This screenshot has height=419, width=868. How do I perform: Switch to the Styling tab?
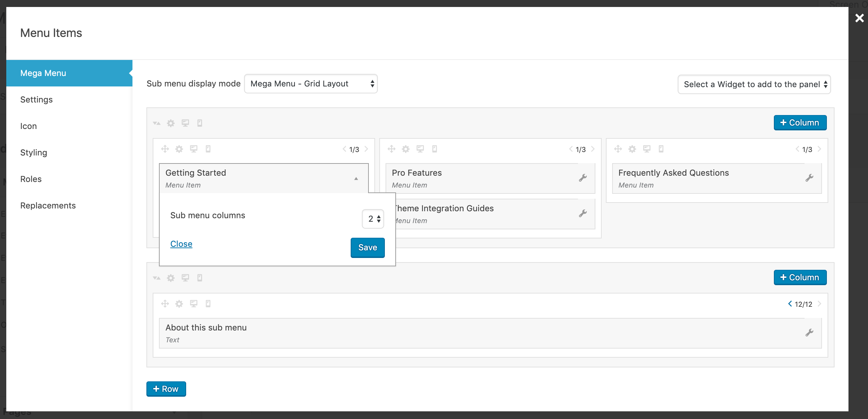pos(33,153)
